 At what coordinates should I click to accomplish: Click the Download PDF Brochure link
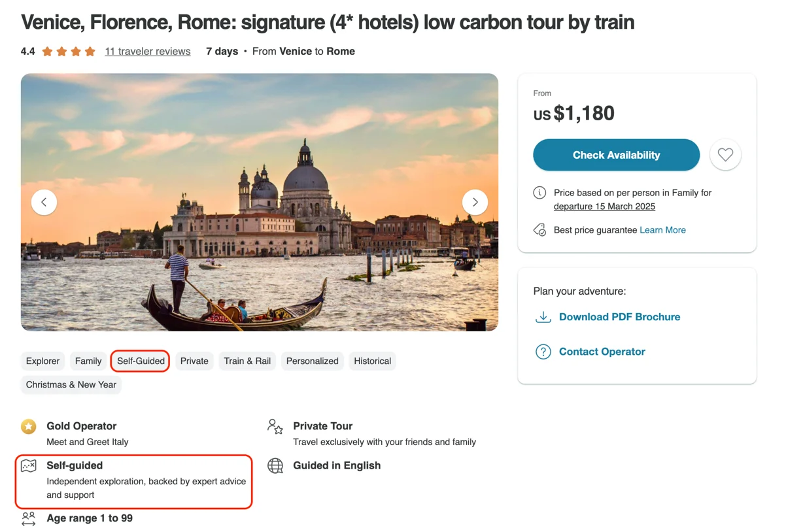coord(619,317)
